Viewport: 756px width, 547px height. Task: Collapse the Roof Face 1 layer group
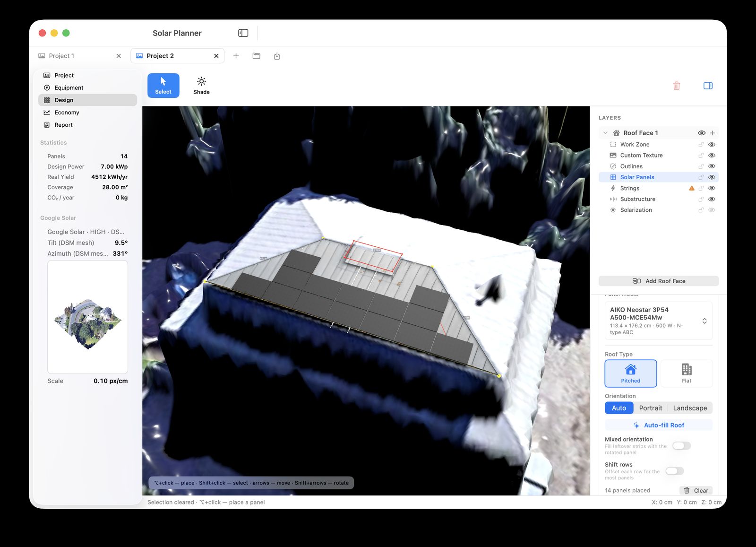point(605,133)
